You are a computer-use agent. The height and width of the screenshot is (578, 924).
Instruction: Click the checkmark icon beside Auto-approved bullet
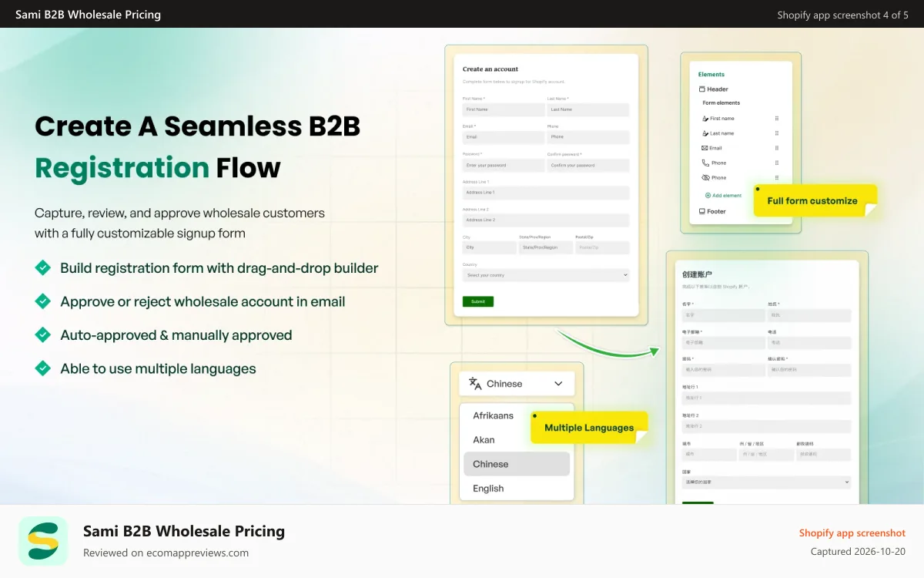click(43, 335)
